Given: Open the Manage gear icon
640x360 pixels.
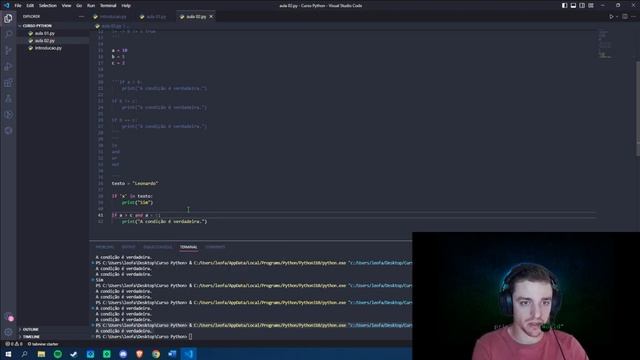Looking at the screenshot, I should point(8,332).
